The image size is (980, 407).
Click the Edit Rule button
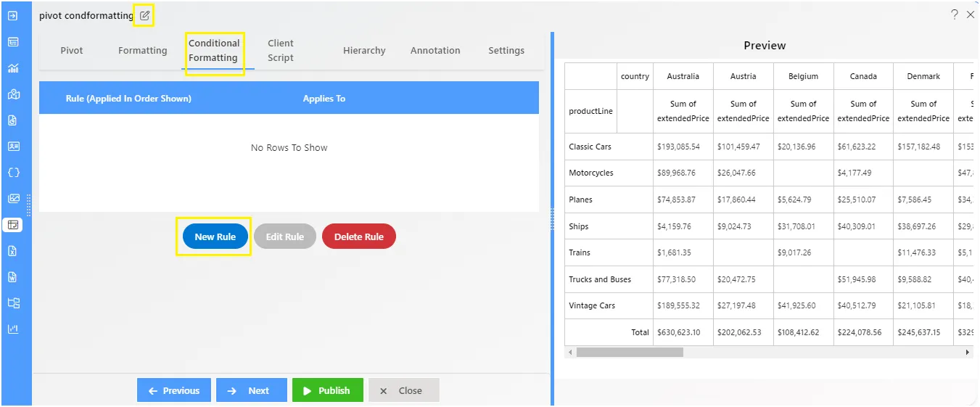(x=285, y=237)
